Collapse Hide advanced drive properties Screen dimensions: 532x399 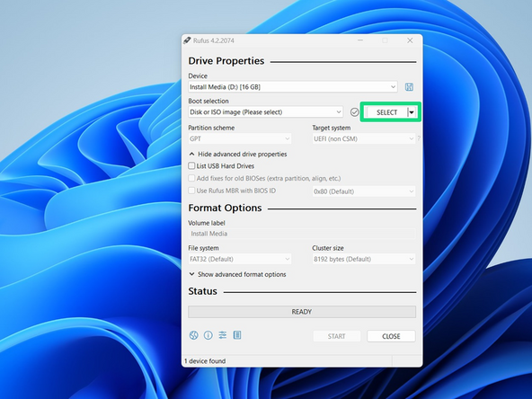(238, 154)
